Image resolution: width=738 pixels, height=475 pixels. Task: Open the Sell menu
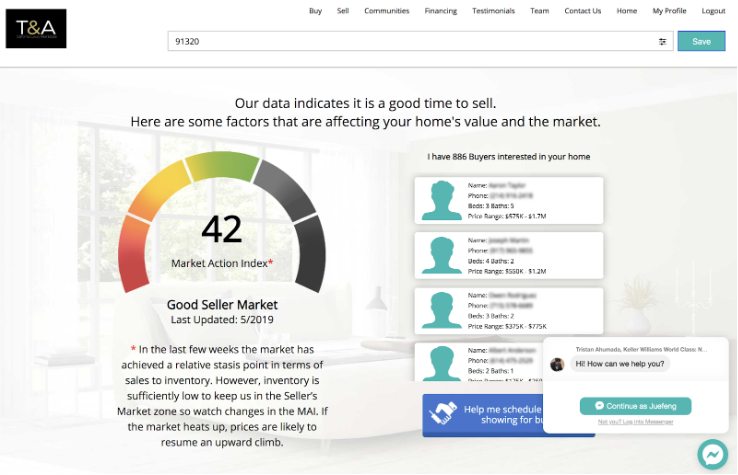[x=343, y=11]
